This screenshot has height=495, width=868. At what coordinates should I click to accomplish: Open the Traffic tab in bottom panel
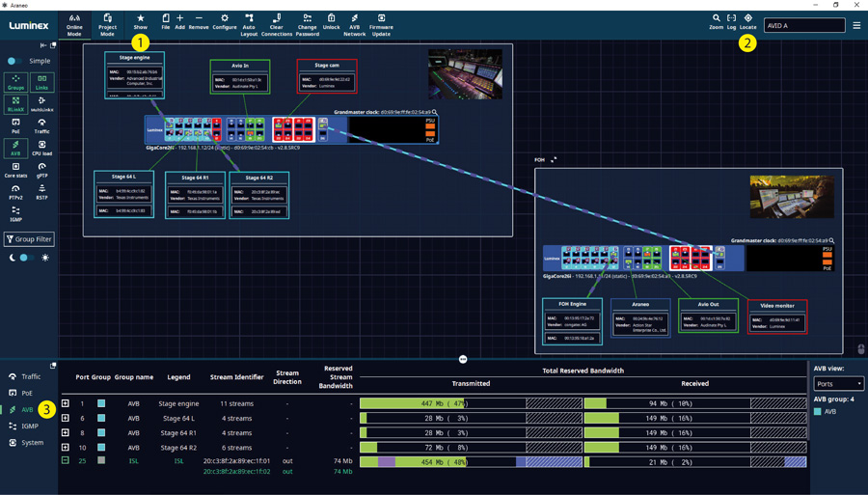coord(25,376)
